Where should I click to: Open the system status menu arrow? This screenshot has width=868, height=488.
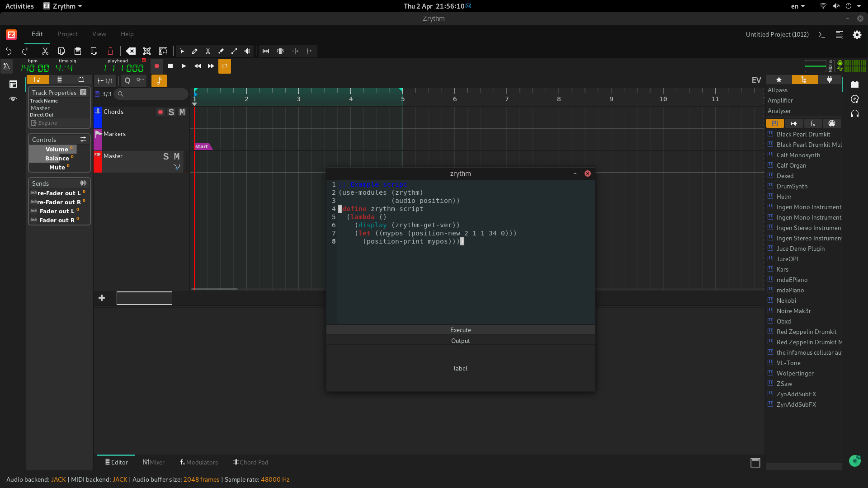859,6
